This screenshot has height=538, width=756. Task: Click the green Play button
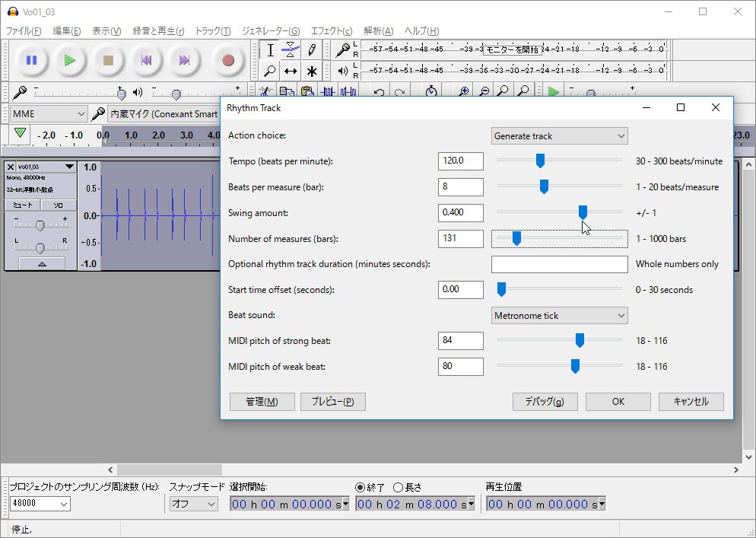click(x=70, y=60)
